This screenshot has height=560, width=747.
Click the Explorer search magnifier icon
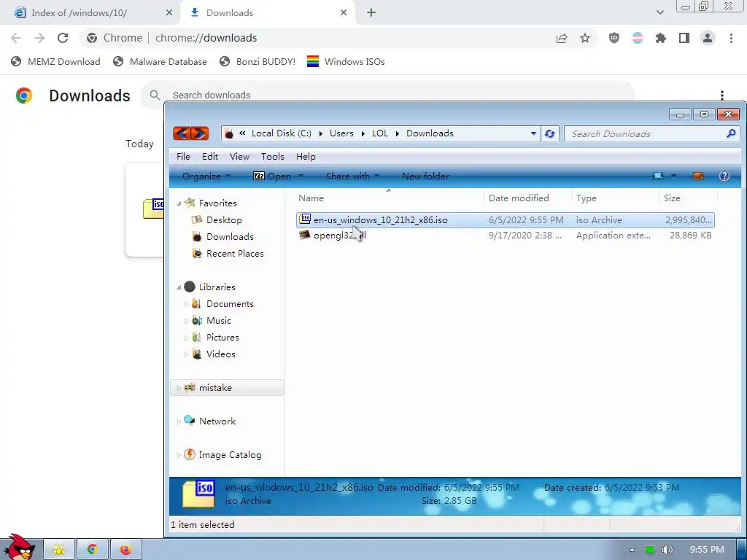[x=731, y=134]
